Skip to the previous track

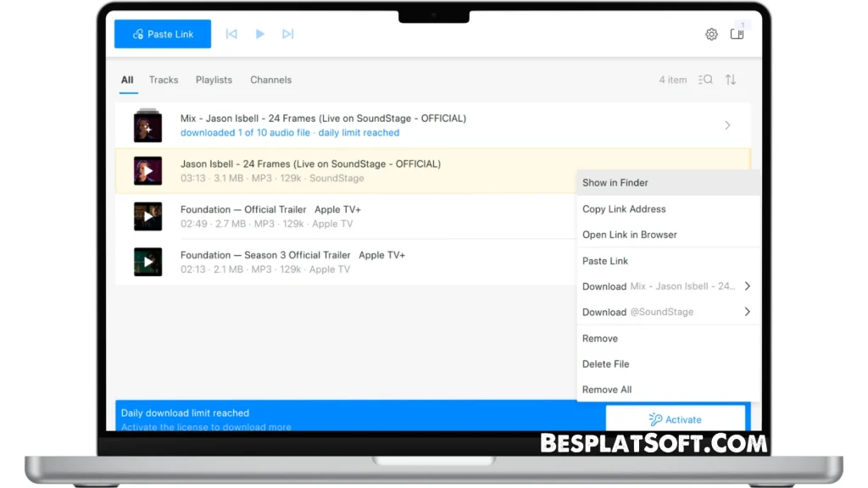pos(231,34)
